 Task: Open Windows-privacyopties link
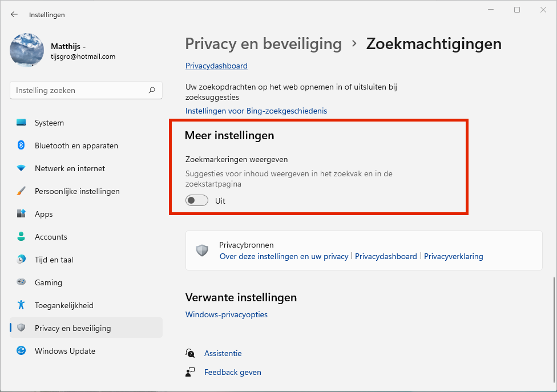pyautogui.click(x=227, y=314)
